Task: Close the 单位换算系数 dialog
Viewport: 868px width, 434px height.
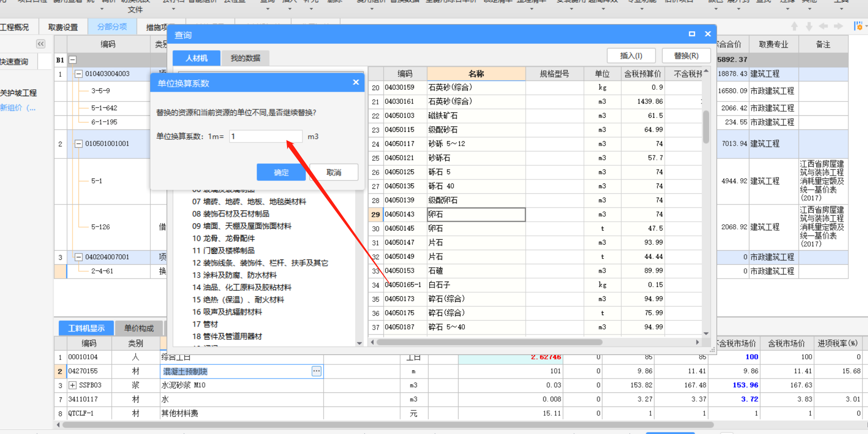Action: [x=356, y=82]
